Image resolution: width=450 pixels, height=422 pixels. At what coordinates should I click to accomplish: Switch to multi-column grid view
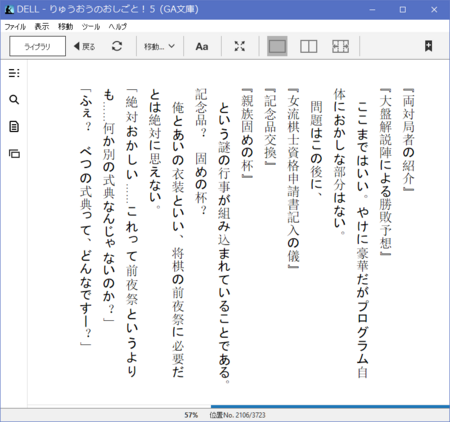pos(340,46)
